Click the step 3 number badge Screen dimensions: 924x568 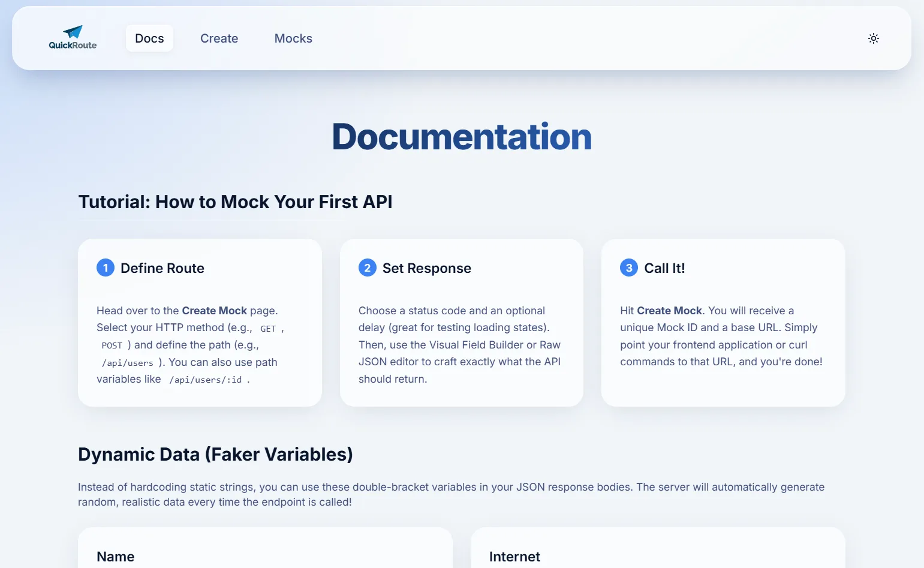[629, 268]
